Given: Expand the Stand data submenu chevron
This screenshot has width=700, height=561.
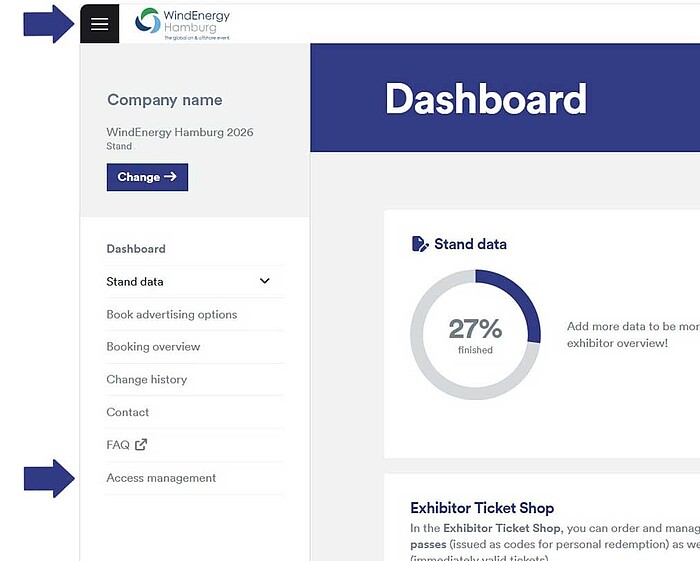Looking at the screenshot, I should [x=265, y=282].
